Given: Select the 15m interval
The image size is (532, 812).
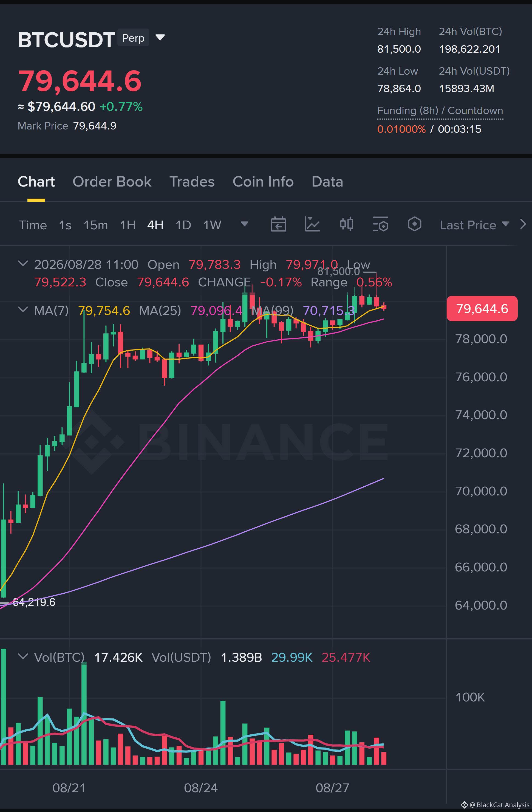Looking at the screenshot, I should tap(95, 225).
